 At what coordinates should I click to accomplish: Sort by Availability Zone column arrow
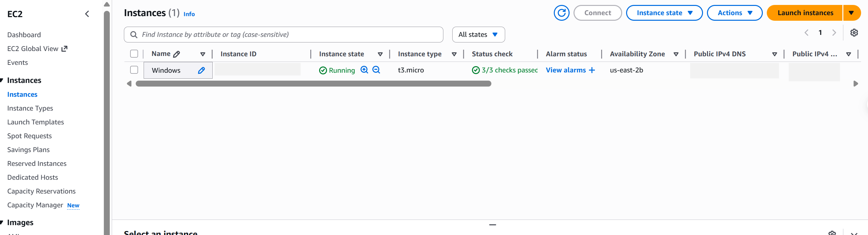(x=676, y=54)
